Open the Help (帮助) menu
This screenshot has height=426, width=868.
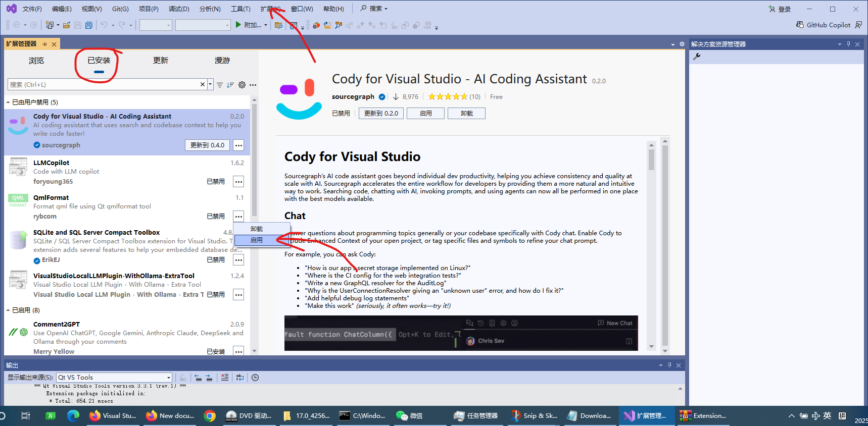(x=333, y=9)
